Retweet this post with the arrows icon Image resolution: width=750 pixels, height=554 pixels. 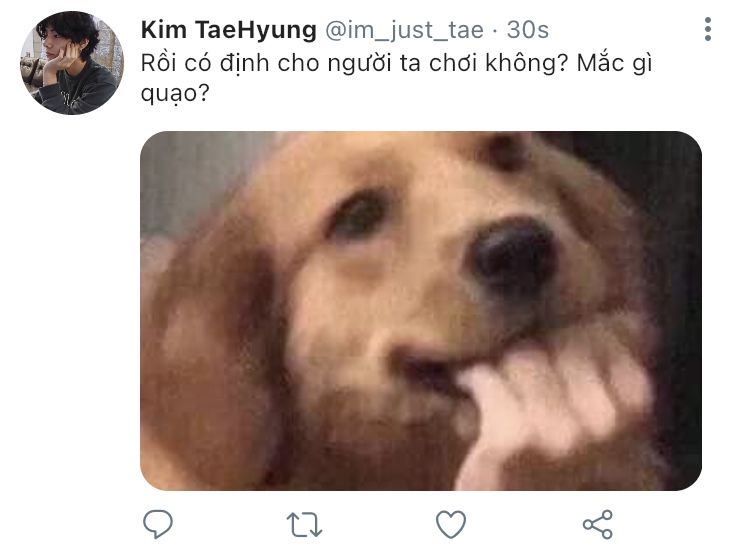coord(304,525)
